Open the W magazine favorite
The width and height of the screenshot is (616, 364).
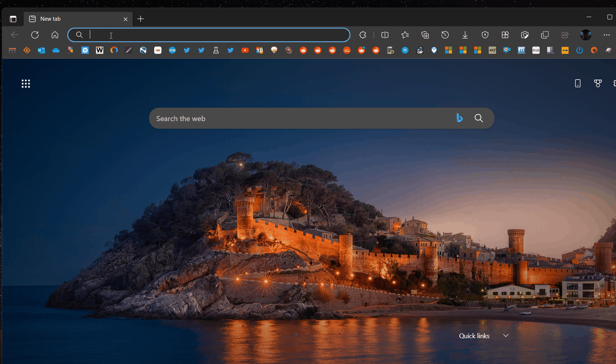coord(100,50)
